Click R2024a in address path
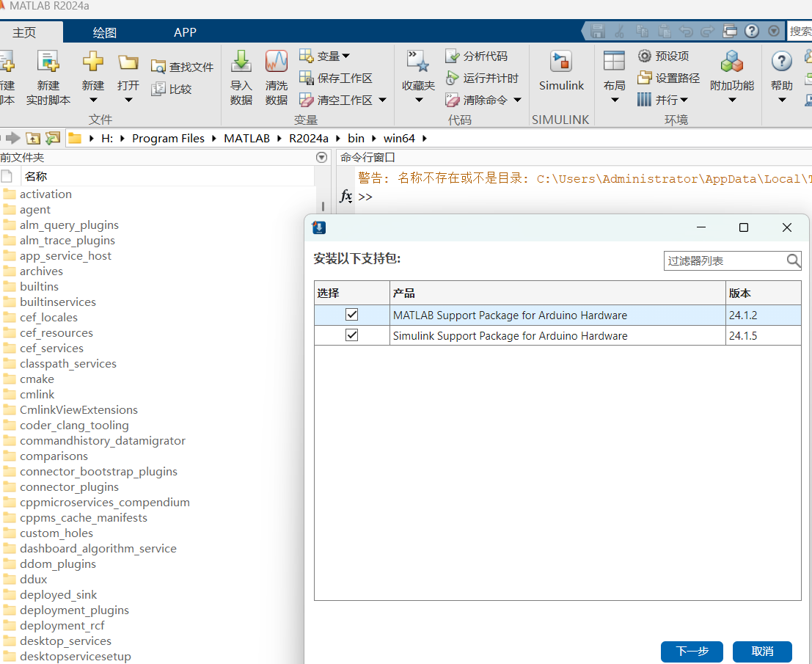Screen dimensions: 812x664 coord(309,138)
